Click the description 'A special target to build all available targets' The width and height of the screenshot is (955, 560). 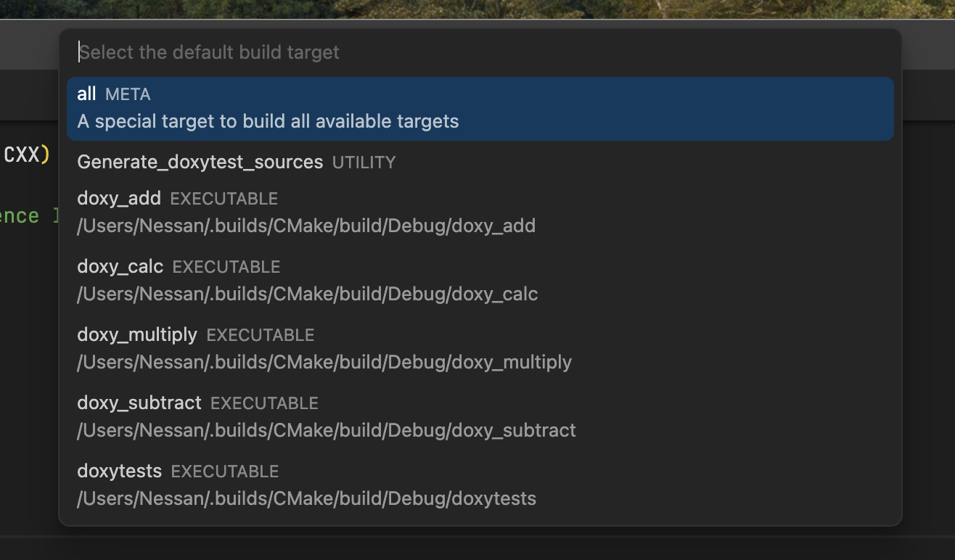(268, 121)
